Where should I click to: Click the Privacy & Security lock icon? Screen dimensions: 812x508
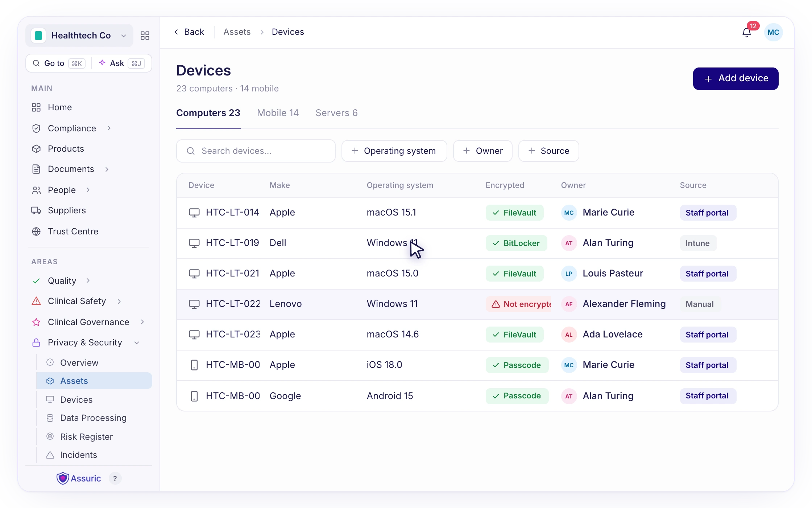36,343
